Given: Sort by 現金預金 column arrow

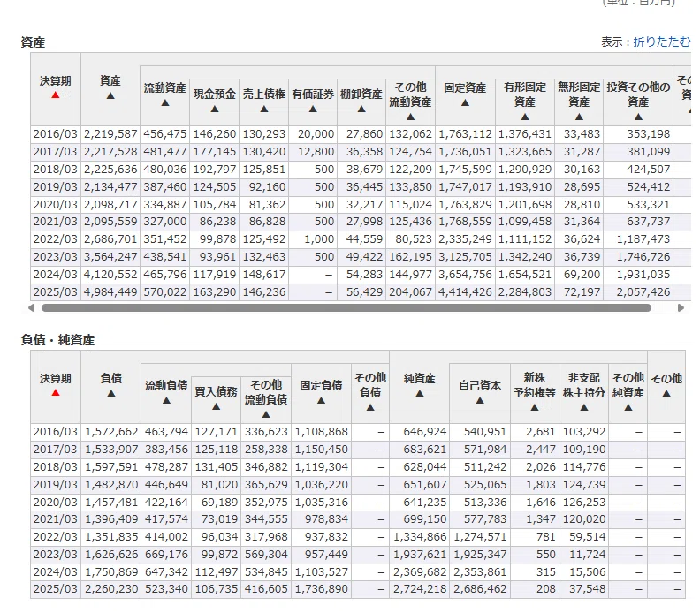Looking at the screenshot, I should coord(215,109).
